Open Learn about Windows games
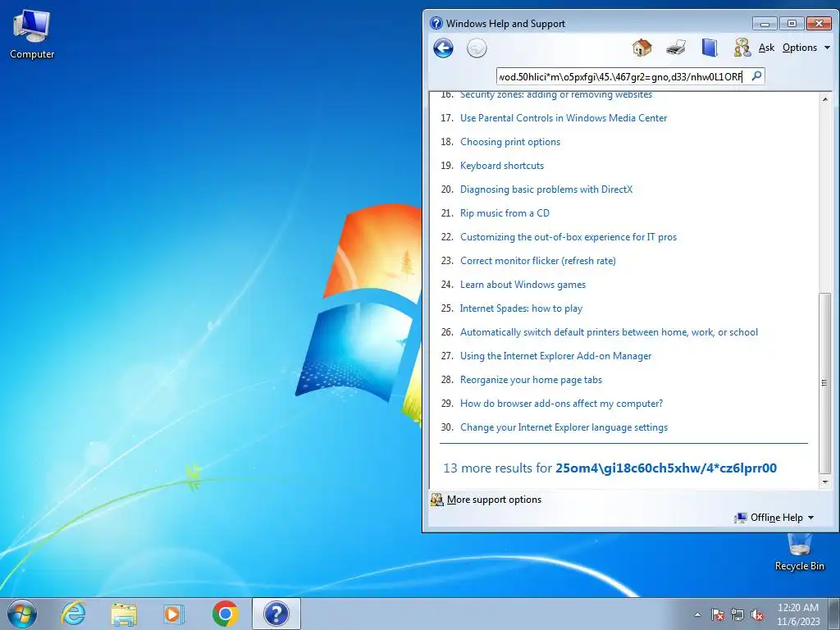 (x=523, y=285)
